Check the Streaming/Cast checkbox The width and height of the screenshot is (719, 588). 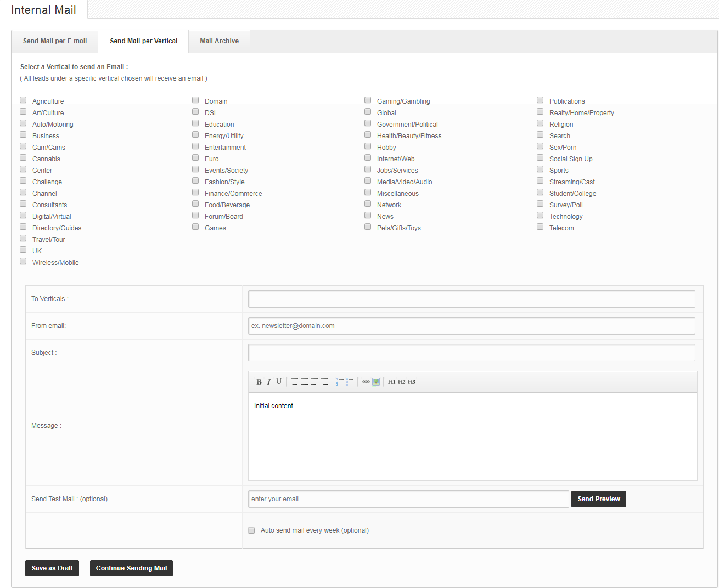coord(540,180)
